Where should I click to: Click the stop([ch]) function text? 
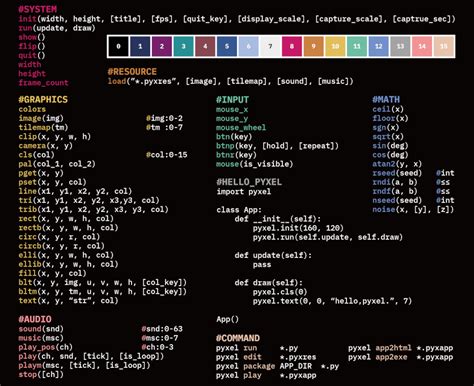click(x=41, y=374)
